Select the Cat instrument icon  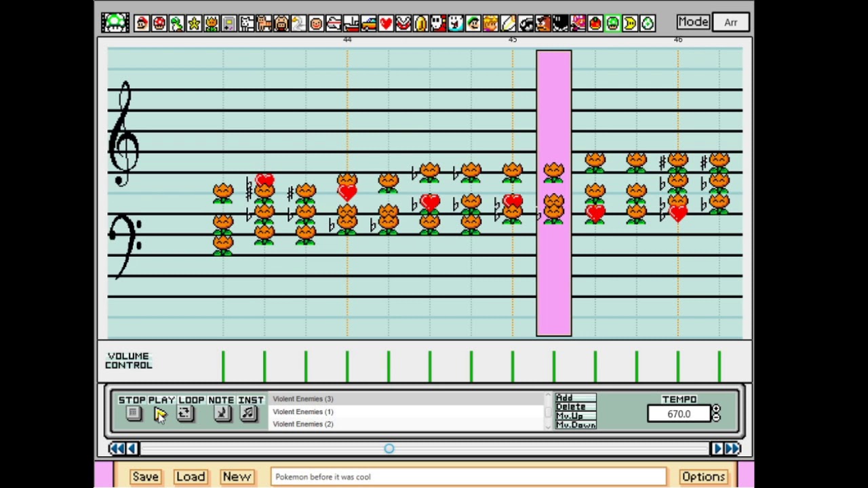coord(264,23)
